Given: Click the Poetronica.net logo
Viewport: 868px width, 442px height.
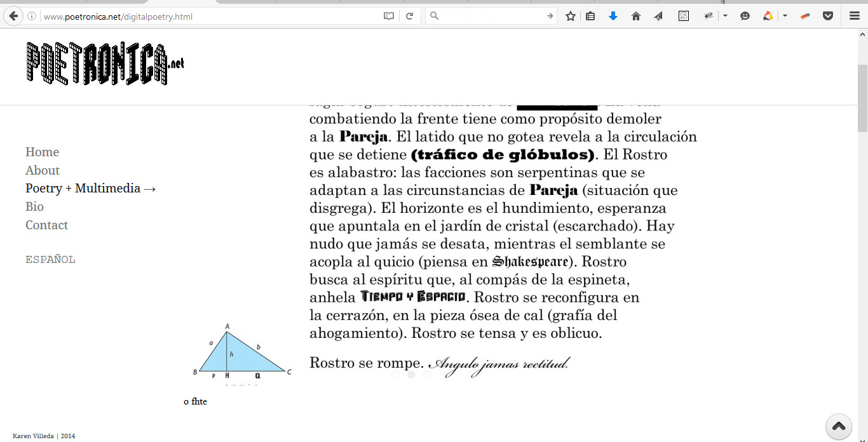Looking at the screenshot, I should (x=105, y=63).
